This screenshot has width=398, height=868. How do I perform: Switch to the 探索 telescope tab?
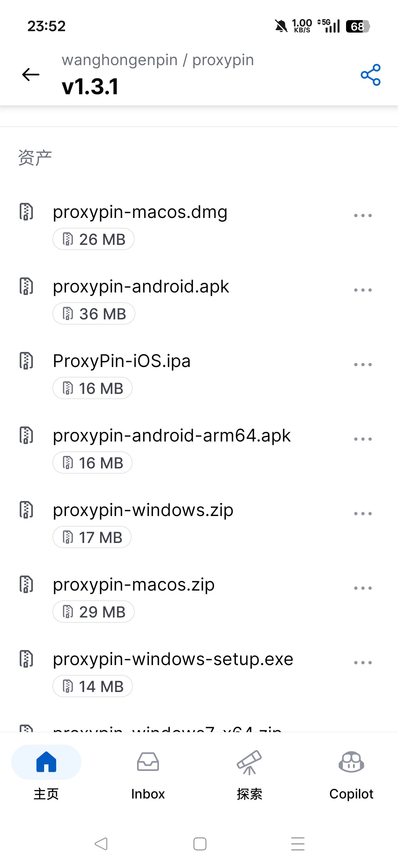point(249,775)
